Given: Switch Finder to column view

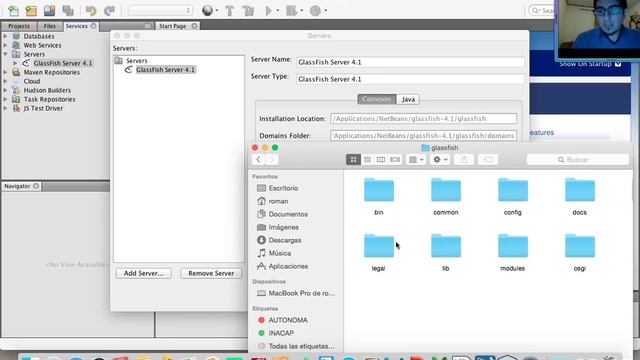Looking at the screenshot, I should [381, 160].
